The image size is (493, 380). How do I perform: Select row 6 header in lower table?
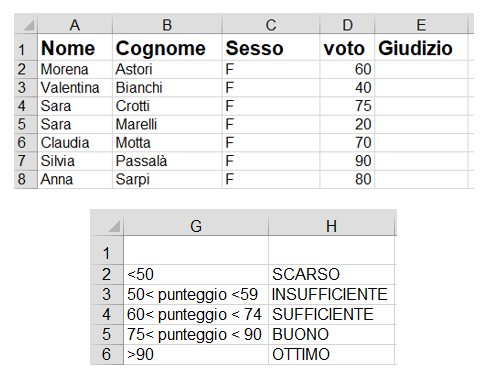107,354
